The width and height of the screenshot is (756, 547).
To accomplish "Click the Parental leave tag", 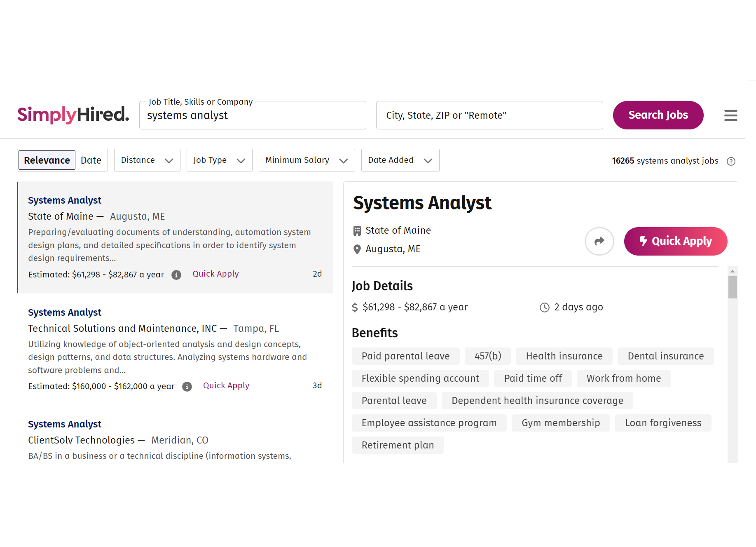I will click(x=394, y=401).
